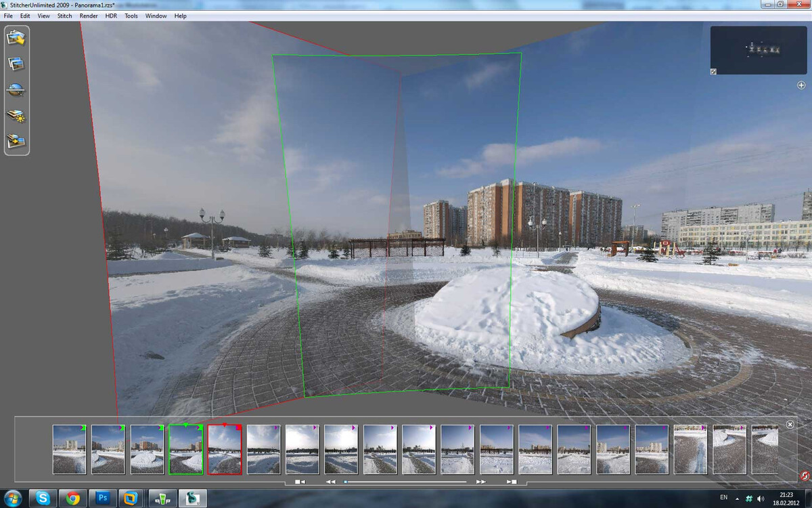Open the volume control in tray

pos(761,498)
